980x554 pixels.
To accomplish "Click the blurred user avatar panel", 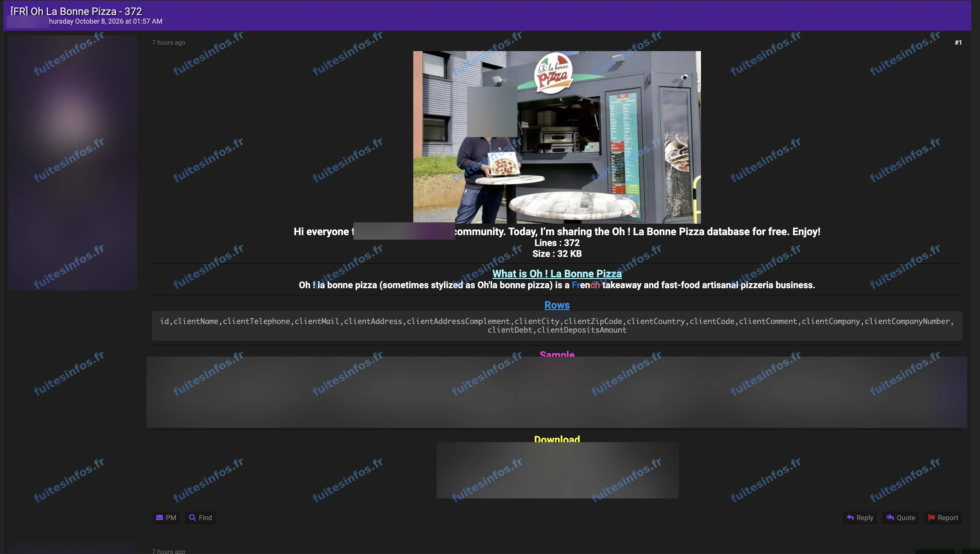I will (73, 163).
